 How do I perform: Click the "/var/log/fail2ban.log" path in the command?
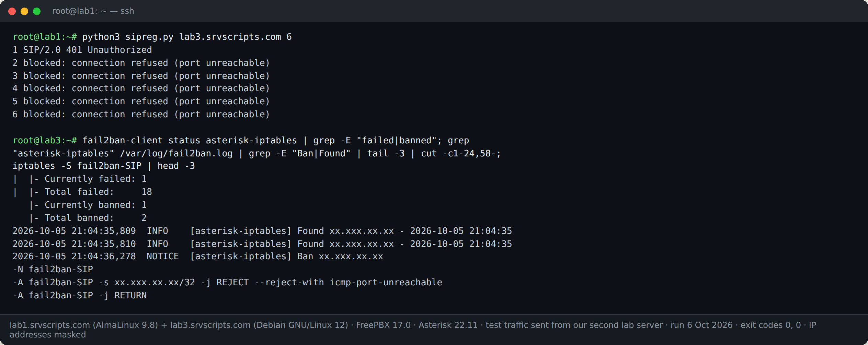coord(176,154)
